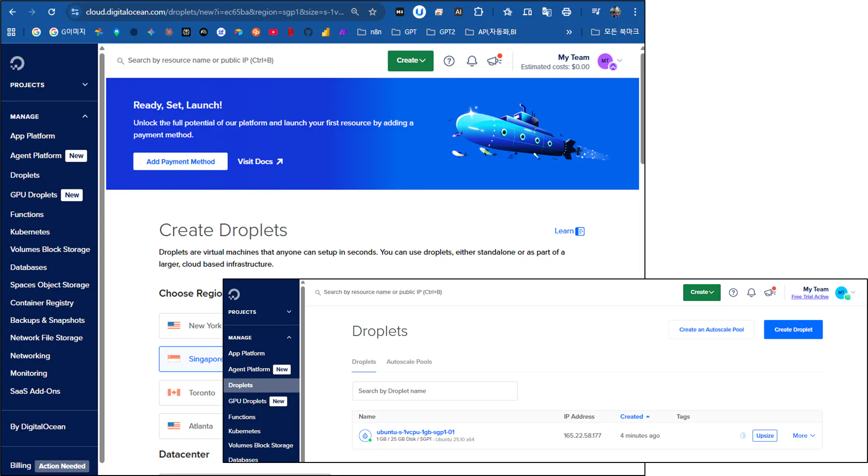The width and height of the screenshot is (868, 476).
Task: Open the Google Translate toolbar icon
Action: [546, 12]
